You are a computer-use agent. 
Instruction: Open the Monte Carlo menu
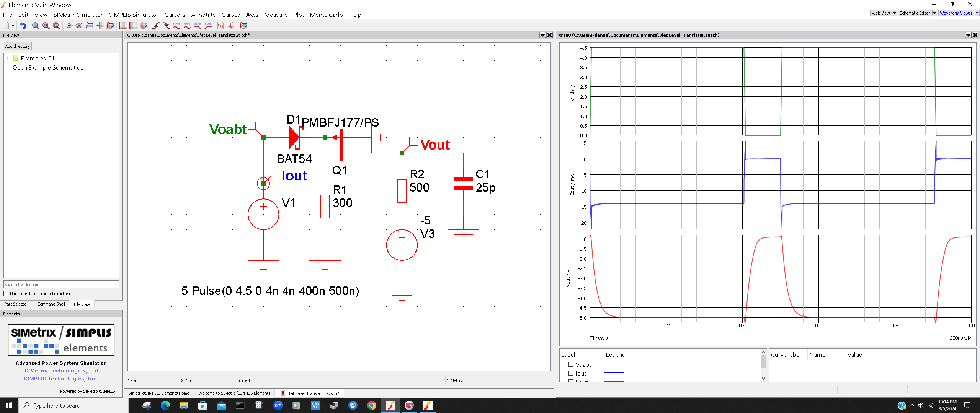(327, 15)
